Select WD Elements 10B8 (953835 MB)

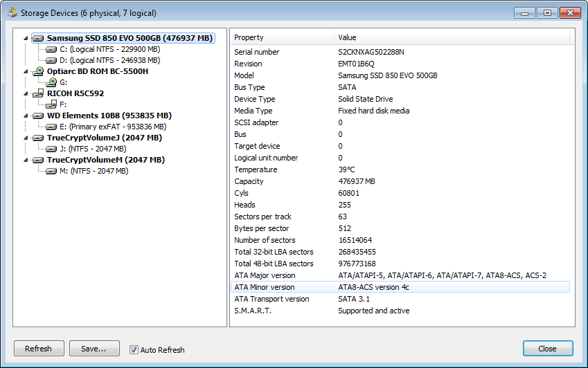109,116
